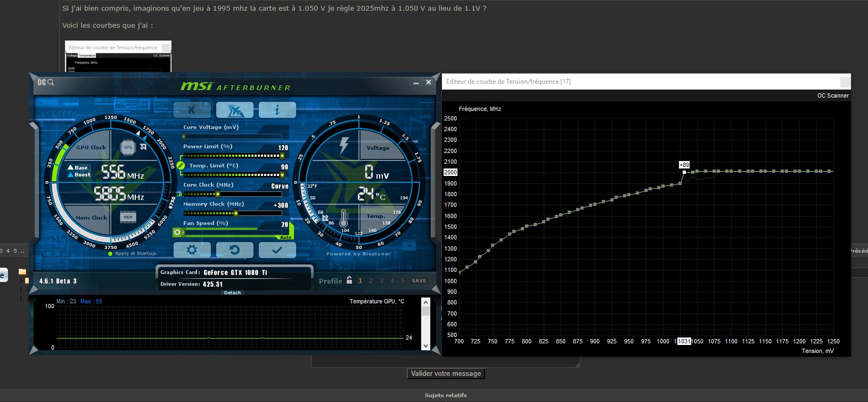
Task: Open the curve editor bars icon beside Core Clock
Action: tap(179, 194)
